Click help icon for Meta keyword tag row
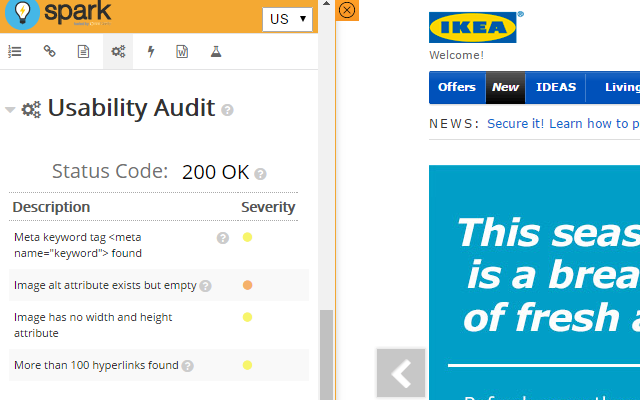The image size is (640, 400). (223, 238)
